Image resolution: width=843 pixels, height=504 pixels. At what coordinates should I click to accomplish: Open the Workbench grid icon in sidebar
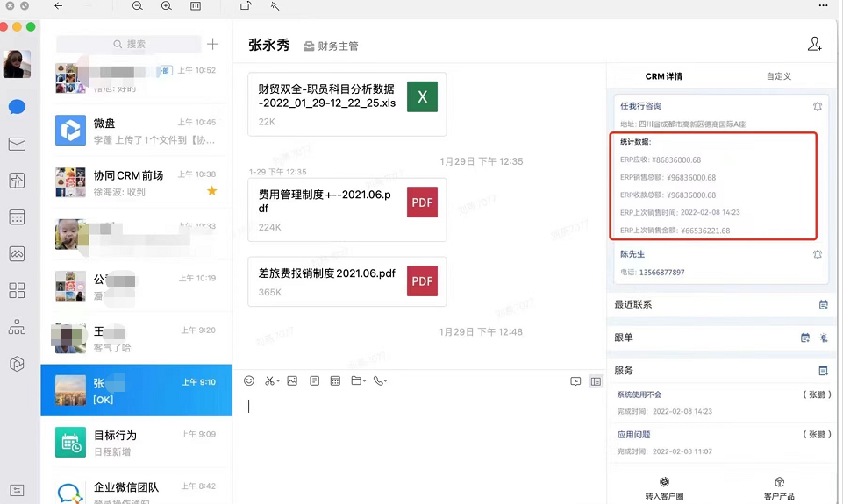17,290
